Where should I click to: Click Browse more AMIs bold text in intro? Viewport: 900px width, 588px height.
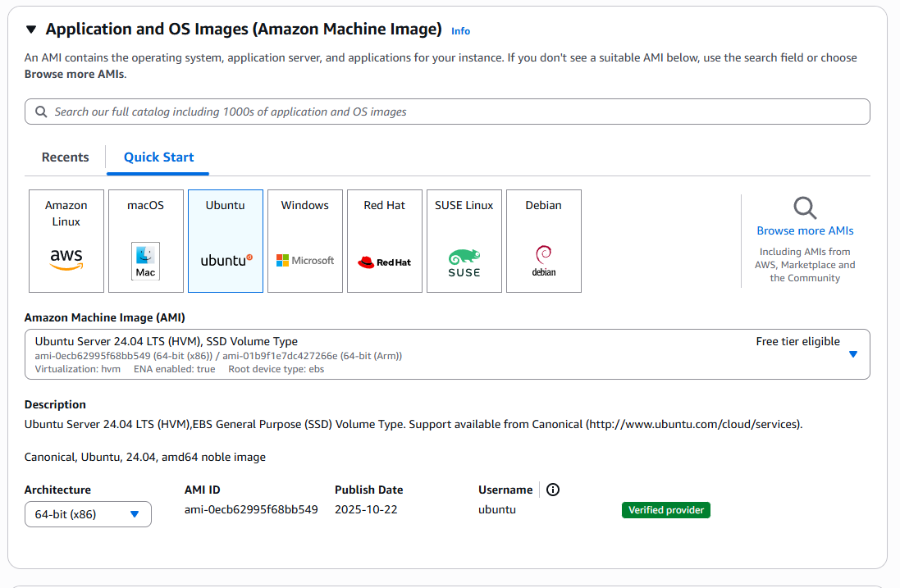pyautogui.click(x=74, y=74)
